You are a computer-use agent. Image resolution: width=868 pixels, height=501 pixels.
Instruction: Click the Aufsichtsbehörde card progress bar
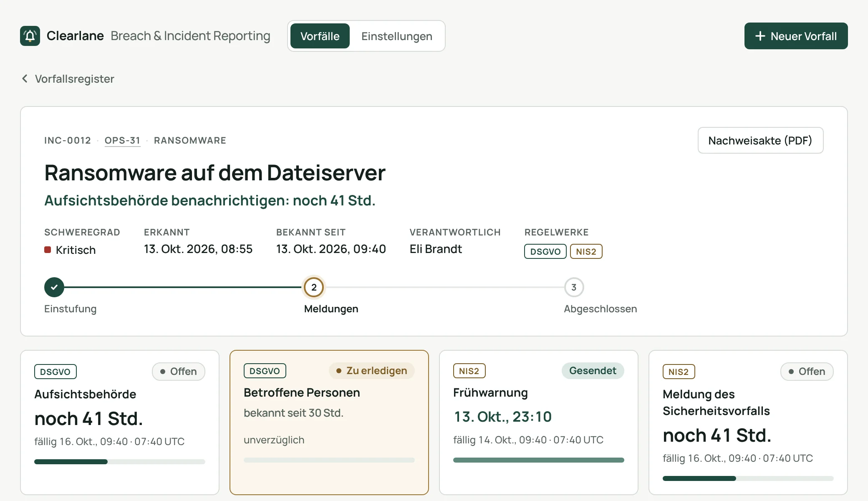119,462
